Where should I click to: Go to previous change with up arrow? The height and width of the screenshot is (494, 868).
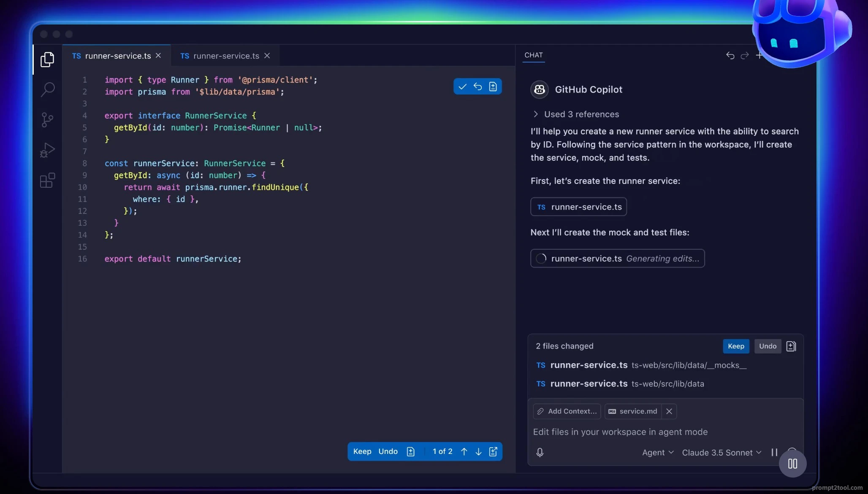click(464, 451)
